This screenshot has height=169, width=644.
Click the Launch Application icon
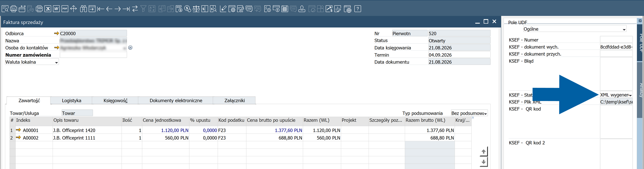(x=73, y=9)
